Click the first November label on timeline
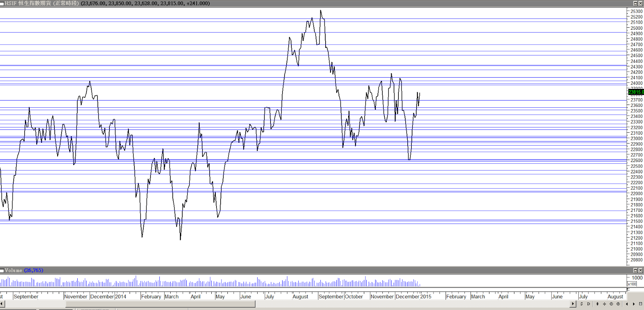Image resolution: width=644 pixels, height=310 pixels. coord(76,297)
